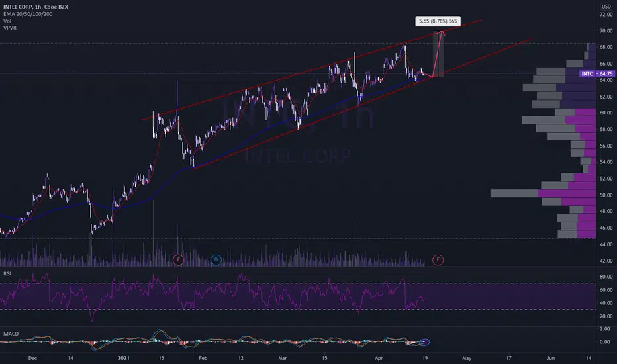Viewport: 617px width, 364px height.
Task: Select the EMA 20/50/100/200 indicator label
Action: click(28, 14)
